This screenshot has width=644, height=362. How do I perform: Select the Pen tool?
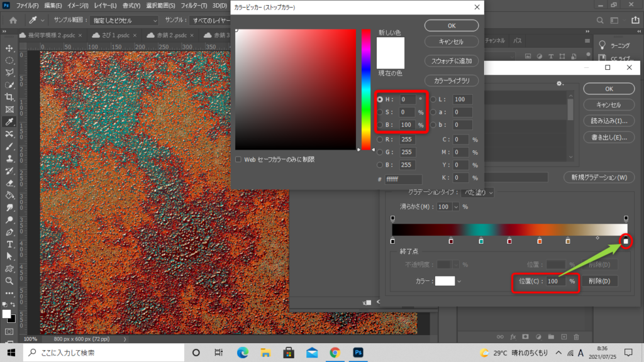pos(9,233)
